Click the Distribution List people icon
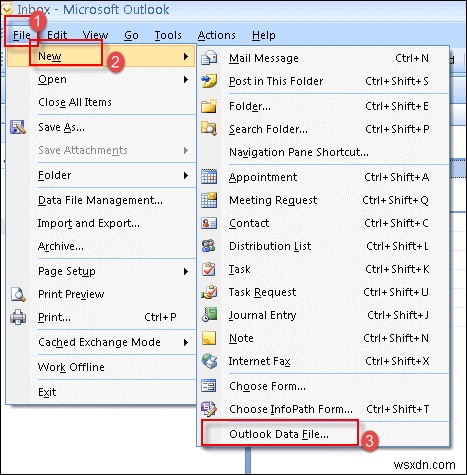This screenshot has height=475, width=467. [x=209, y=246]
